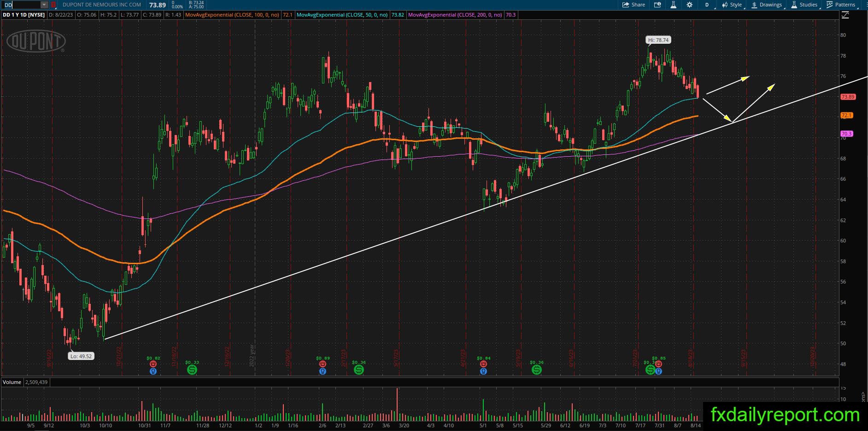This screenshot has height=431, width=868.
Task: Click the red symbol link icon
Action: 53,5
